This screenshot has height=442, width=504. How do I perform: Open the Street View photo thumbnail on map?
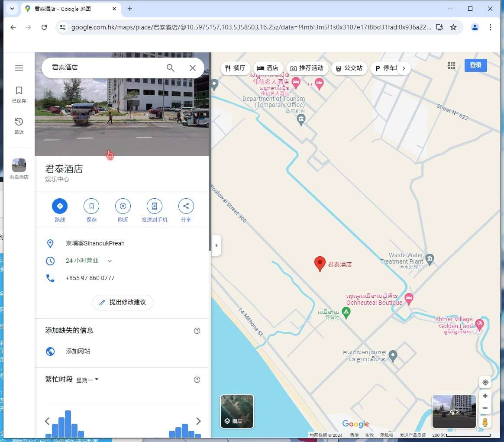(453, 411)
